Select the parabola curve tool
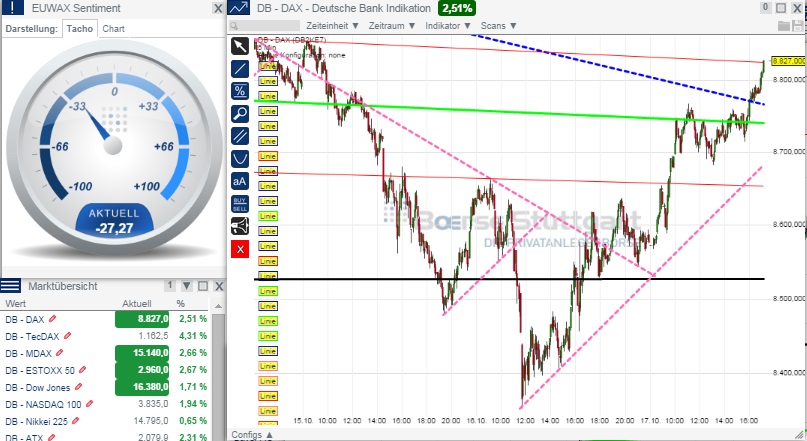The image size is (807, 441). click(x=240, y=158)
